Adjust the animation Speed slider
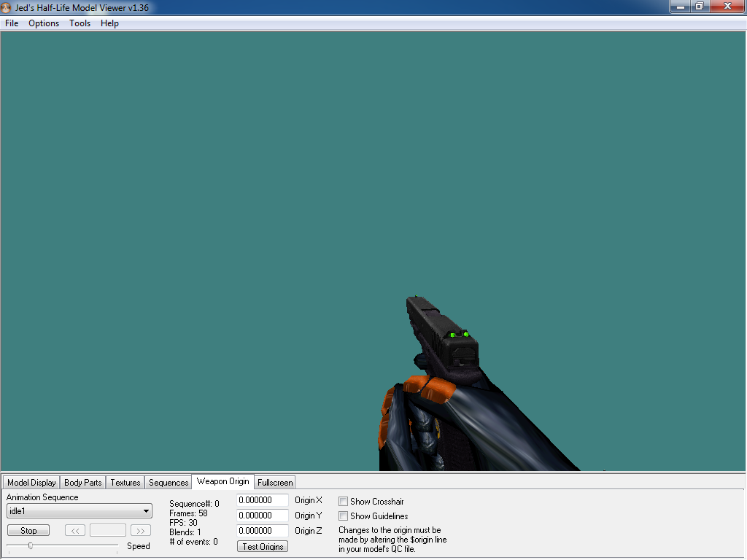The width and height of the screenshot is (747, 560). 31,545
